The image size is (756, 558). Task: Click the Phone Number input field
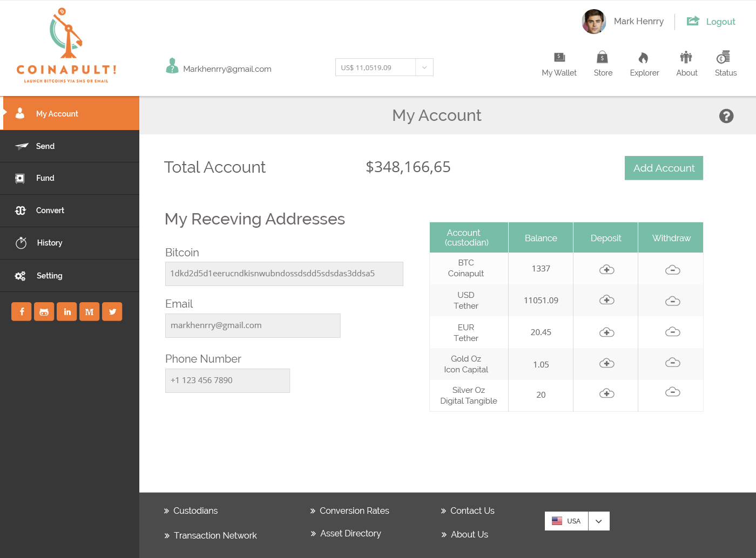227,380
